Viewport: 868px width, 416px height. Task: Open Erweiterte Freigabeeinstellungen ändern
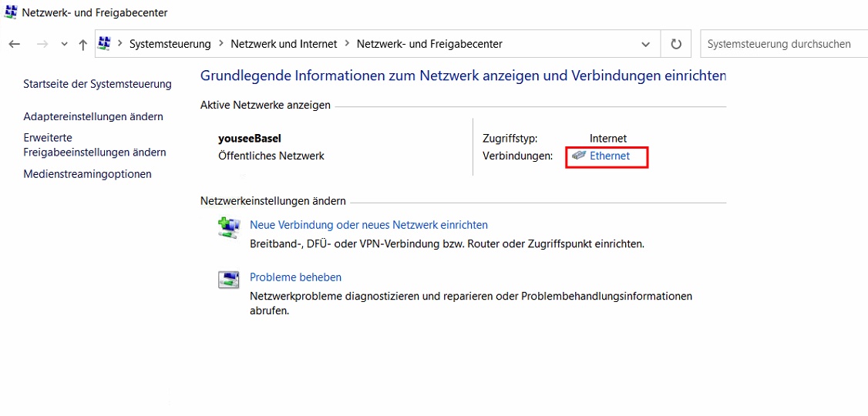[x=94, y=145]
